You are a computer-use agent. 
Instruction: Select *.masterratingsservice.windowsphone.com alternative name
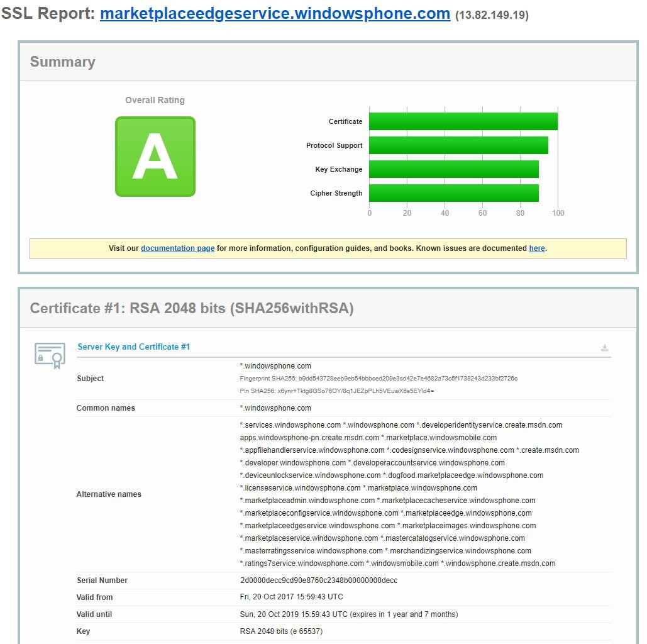311,551
